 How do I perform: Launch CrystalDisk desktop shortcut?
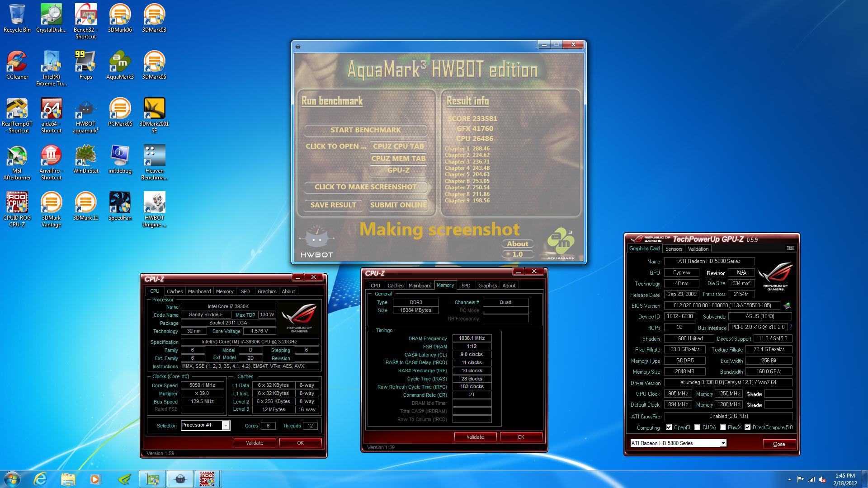coord(51,18)
